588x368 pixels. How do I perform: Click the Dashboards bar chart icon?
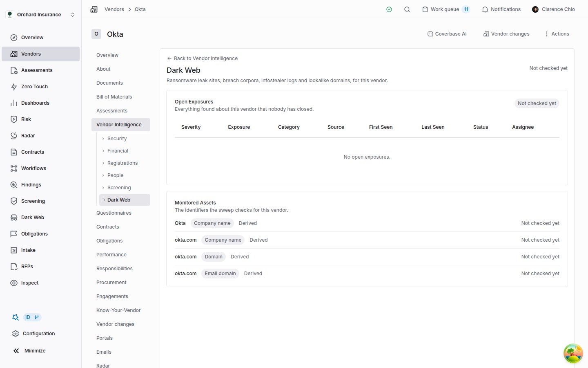pyautogui.click(x=14, y=103)
